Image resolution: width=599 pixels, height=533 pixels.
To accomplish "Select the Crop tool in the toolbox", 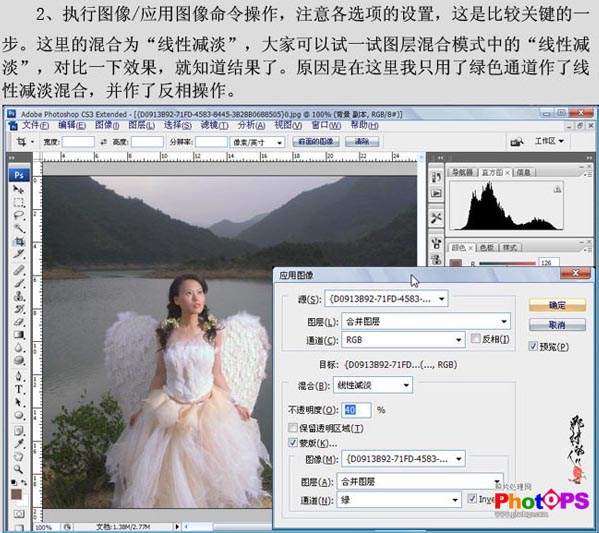I will click(18, 241).
